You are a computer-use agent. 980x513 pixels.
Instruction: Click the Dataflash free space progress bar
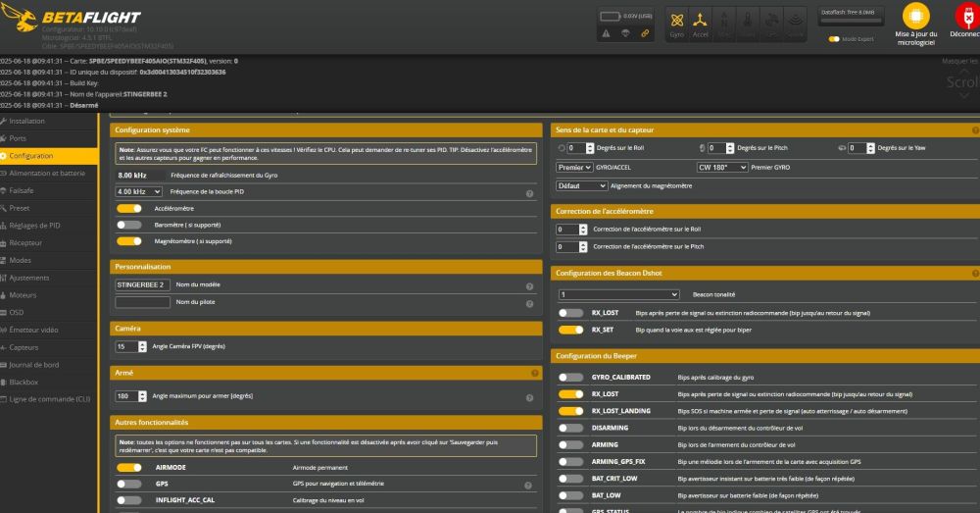pyautogui.click(x=852, y=20)
